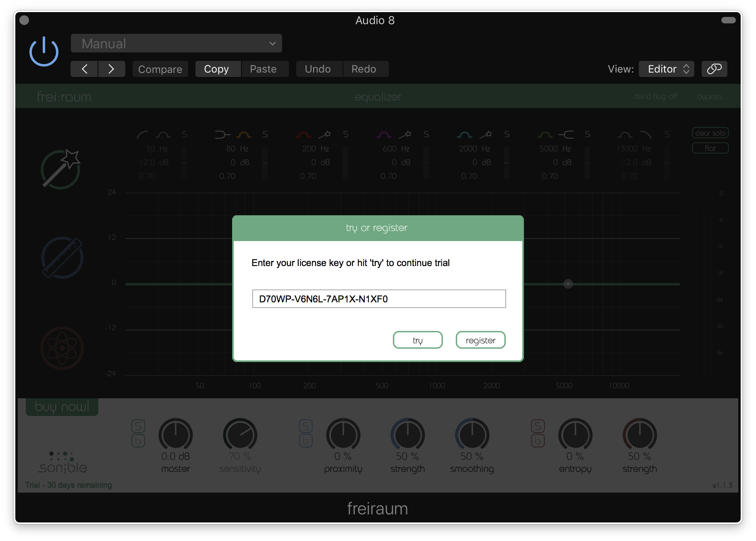Click the proximity knob
The height and width of the screenshot is (541, 756).
tap(343, 435)
